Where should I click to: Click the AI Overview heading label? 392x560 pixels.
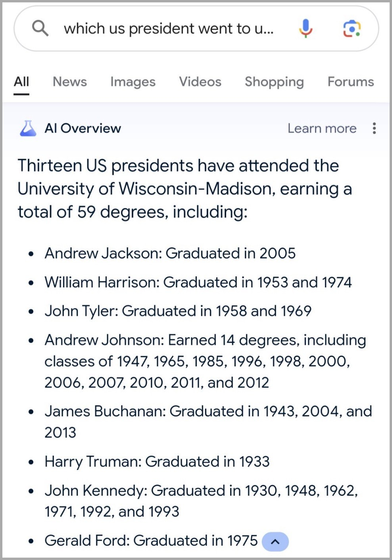pos(83,128)
